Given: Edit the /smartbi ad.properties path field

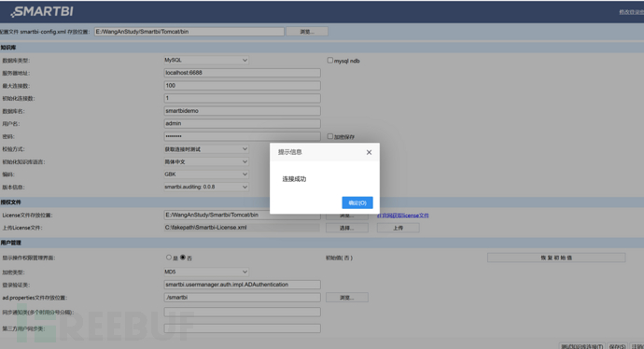Looking at the screenshot, I should 242,298.
